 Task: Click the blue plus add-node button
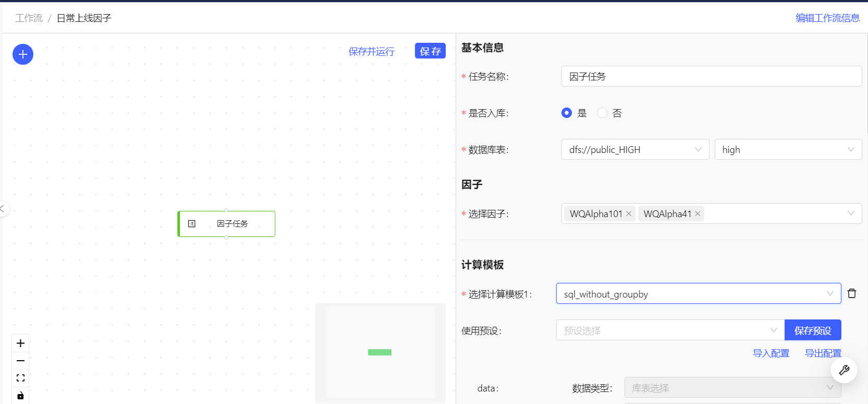pos(23,54)
